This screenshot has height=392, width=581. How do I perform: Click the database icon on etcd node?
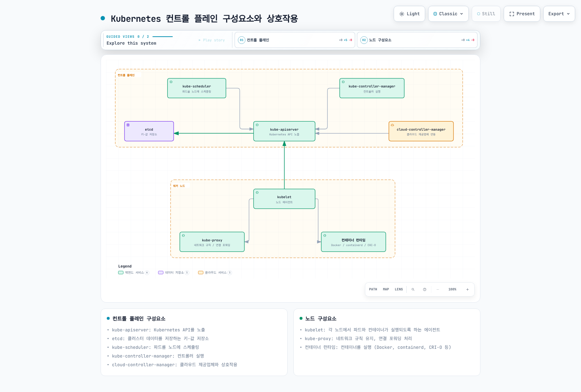click(x=128, y=125)
